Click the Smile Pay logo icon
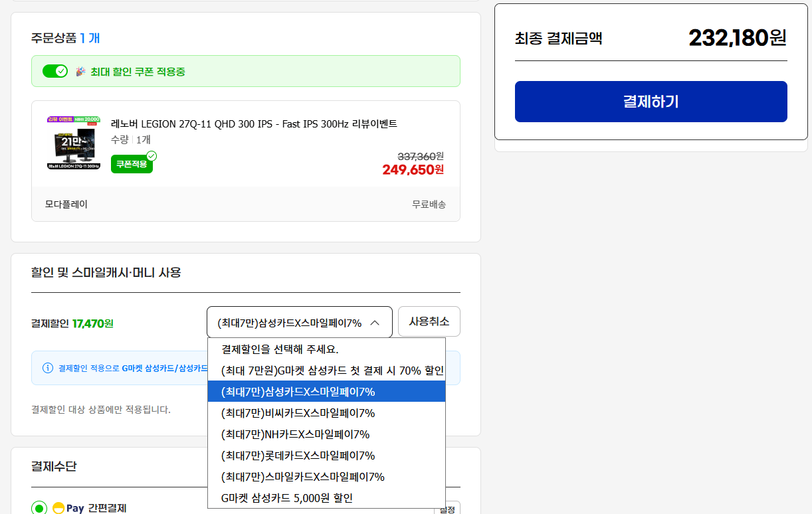This screenshot has height=514, width=812. click(58, 508)
